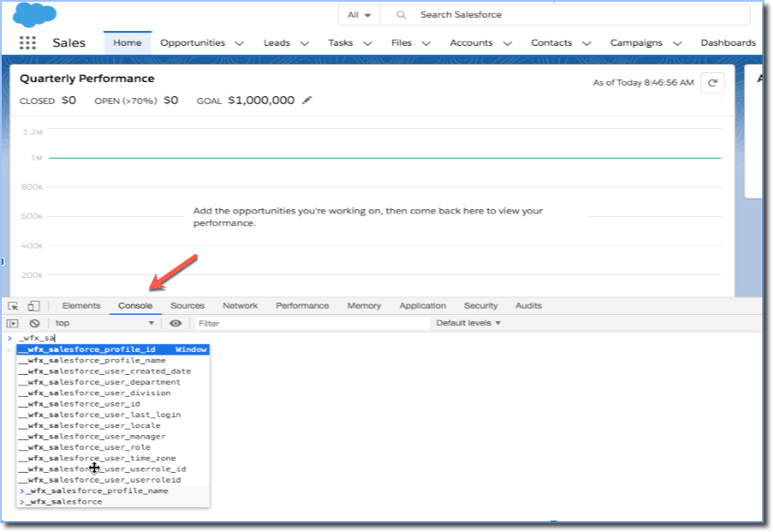Click the Sales app name
The image size is (773, 532).
coord(69,43)
